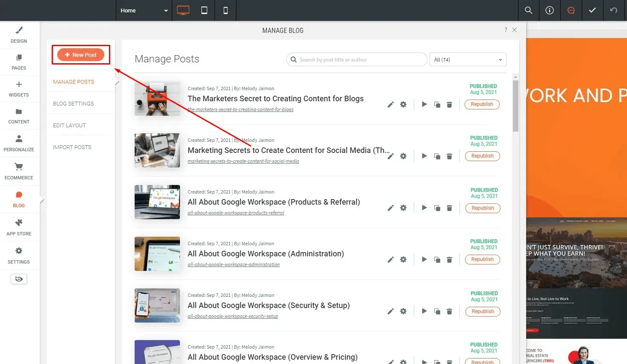
Task: Open the Widgets panel
Action: 18,89
